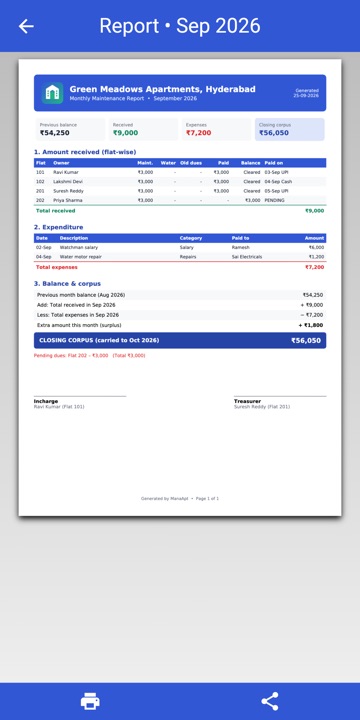
Task: Tap the 'Water motor repair' description
Action: pos(81,257)
